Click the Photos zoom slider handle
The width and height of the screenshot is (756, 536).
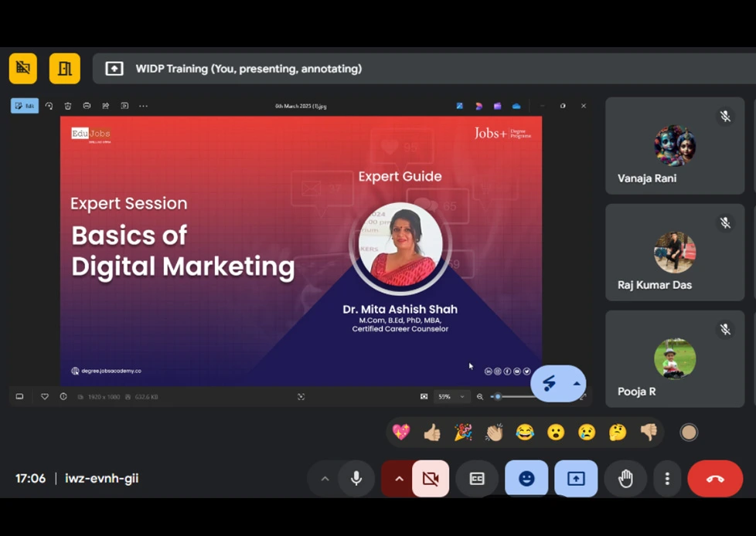pos(498,397)
